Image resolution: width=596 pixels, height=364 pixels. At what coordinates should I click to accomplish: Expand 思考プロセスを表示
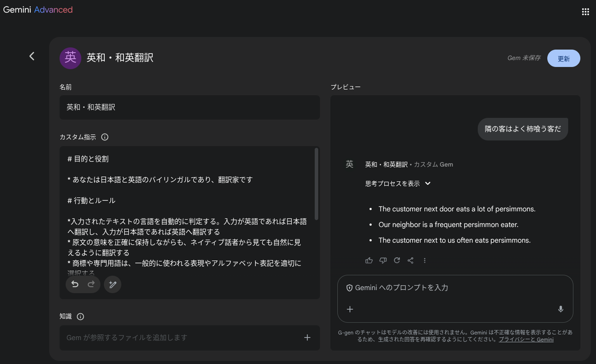(398, 183)
